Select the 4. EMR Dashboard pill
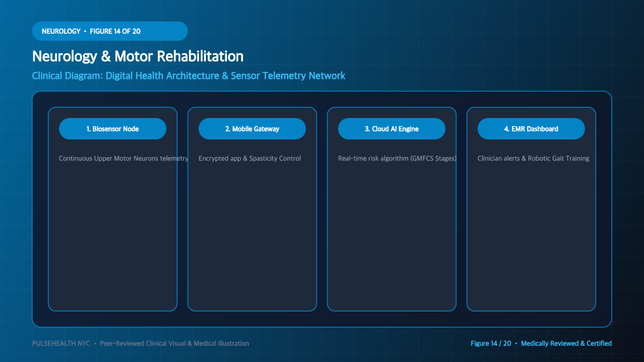The height and width of the screenshot is (362, 644). pos(531,129)
